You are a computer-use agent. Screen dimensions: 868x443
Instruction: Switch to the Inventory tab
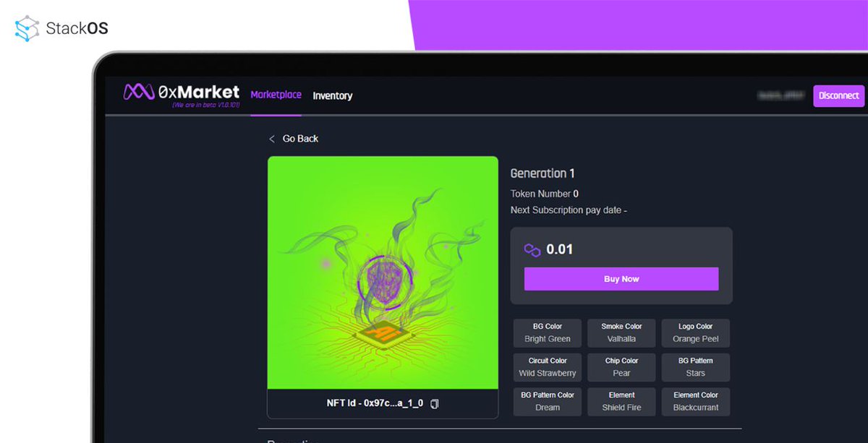pyautogui.click(x=333, y=95)
